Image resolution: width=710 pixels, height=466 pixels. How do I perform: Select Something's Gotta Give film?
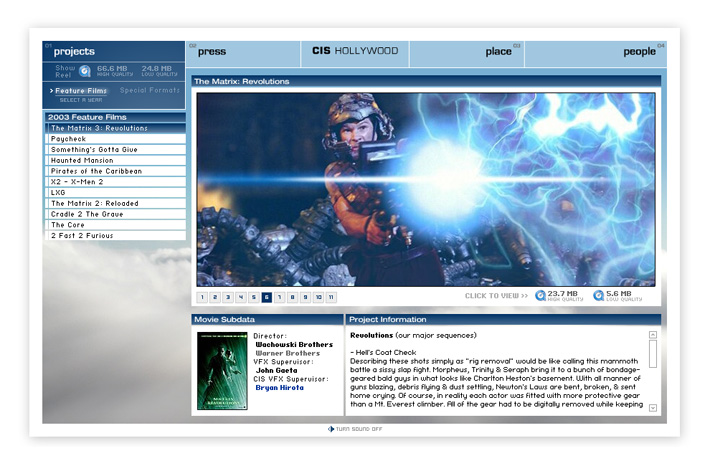115,149
